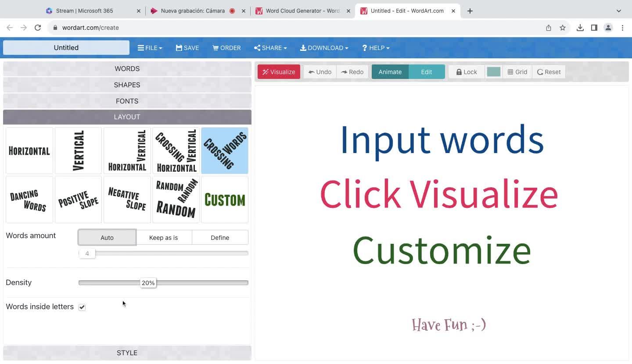Close the Stream Microsoft 365 tab
The width and height of the screenshot is (632, 364).
coord(139,11)
